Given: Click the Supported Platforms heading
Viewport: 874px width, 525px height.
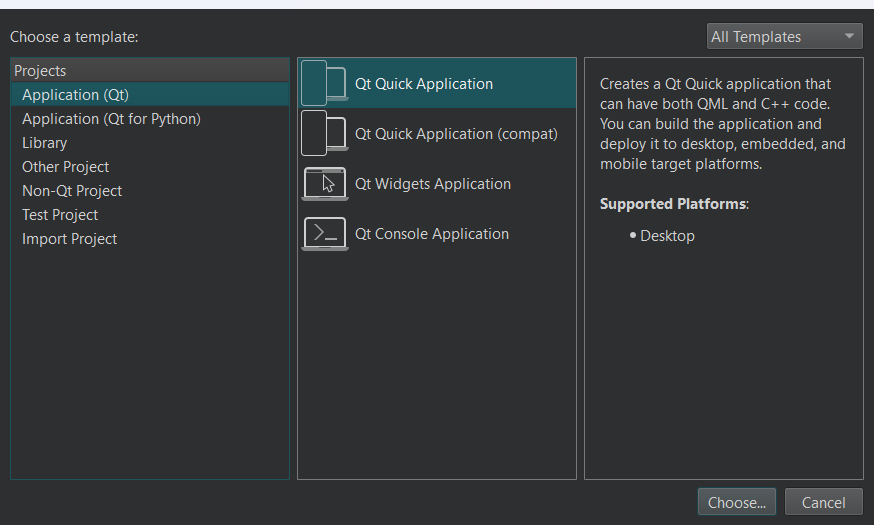Looking at the screenshot, I should (674, 204).
